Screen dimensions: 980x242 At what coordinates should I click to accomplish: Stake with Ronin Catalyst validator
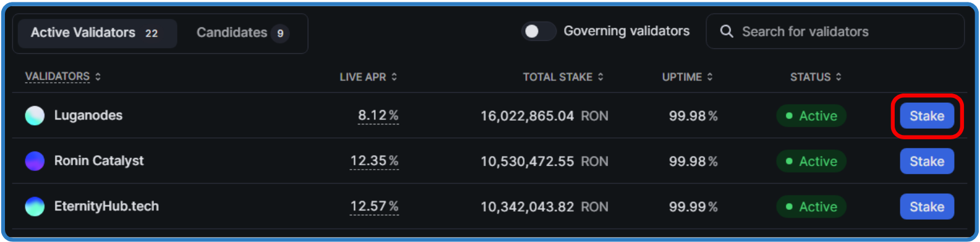[x=927, y=162]
